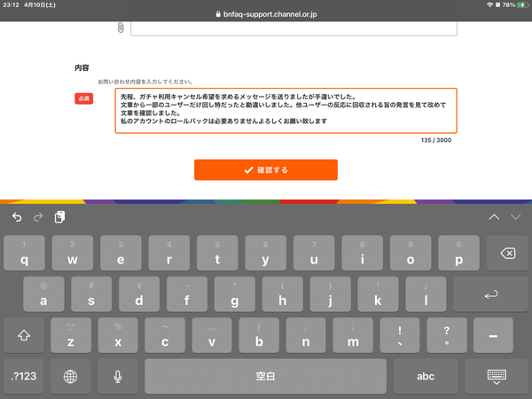Tap the shift key arrow
Screen dimensions: 532x399
[x=24, y=335]
